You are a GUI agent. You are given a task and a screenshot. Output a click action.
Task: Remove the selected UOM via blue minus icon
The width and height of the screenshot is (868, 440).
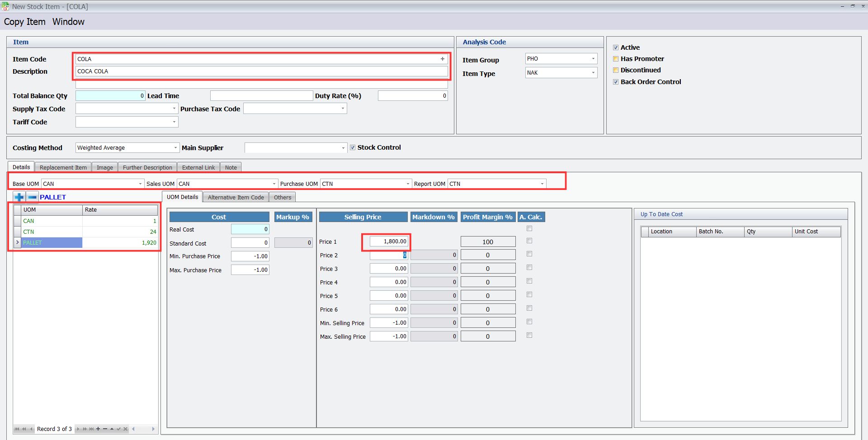(32, 197)
